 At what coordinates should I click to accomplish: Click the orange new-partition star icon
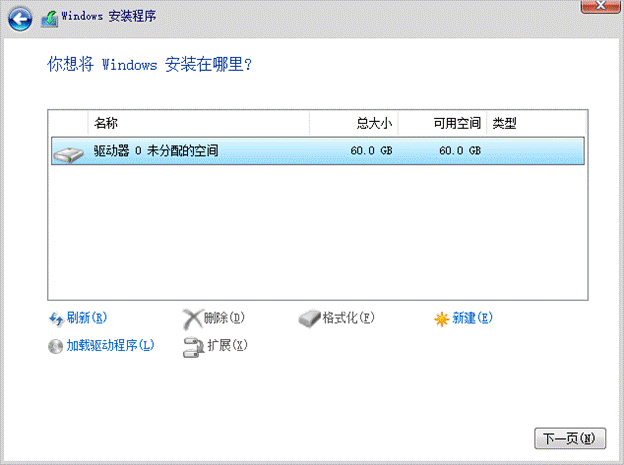point(441,319)
